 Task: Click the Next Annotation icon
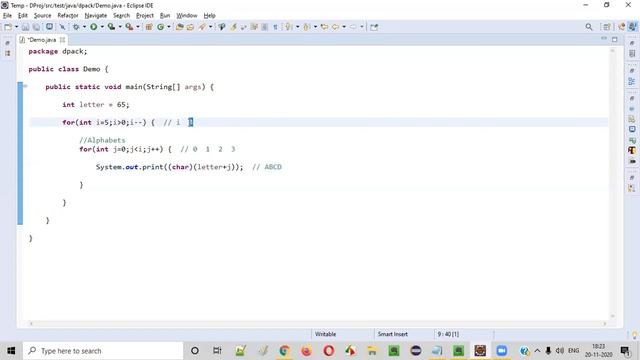click(x=289, y=27)
